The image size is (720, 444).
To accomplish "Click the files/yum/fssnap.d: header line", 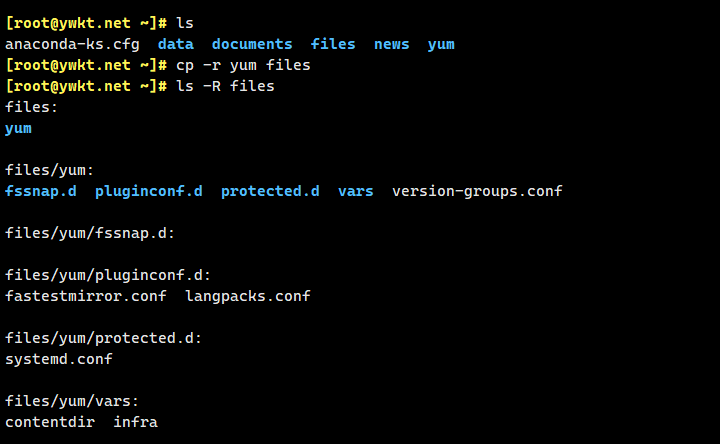I will coord(90,233).
